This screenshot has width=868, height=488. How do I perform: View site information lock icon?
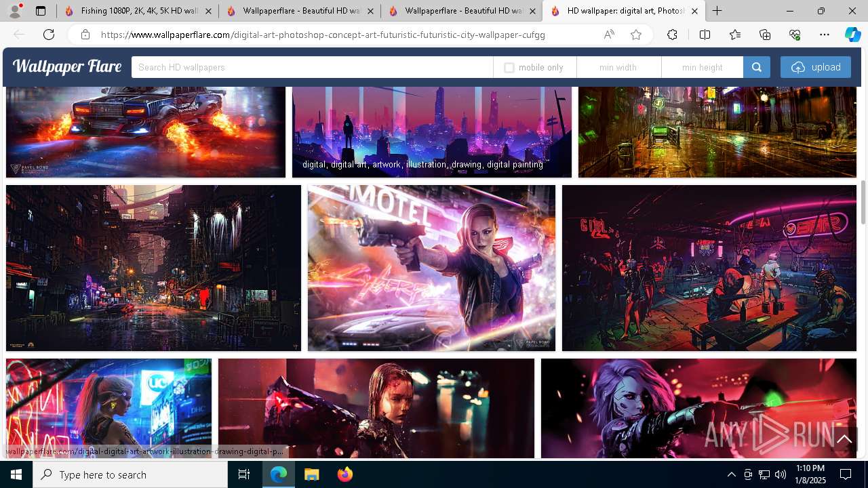[x=85, y=35]
